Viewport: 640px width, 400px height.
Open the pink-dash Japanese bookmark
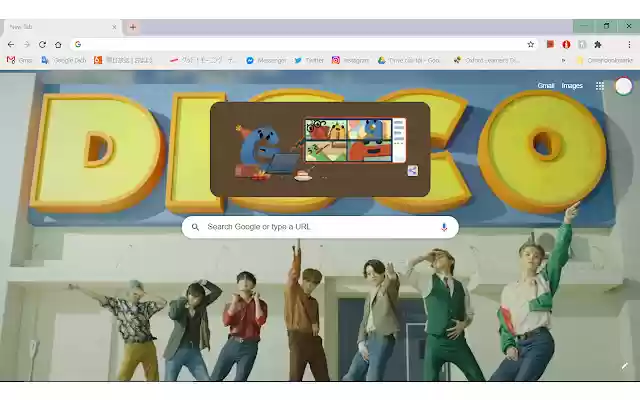point(203,60)
